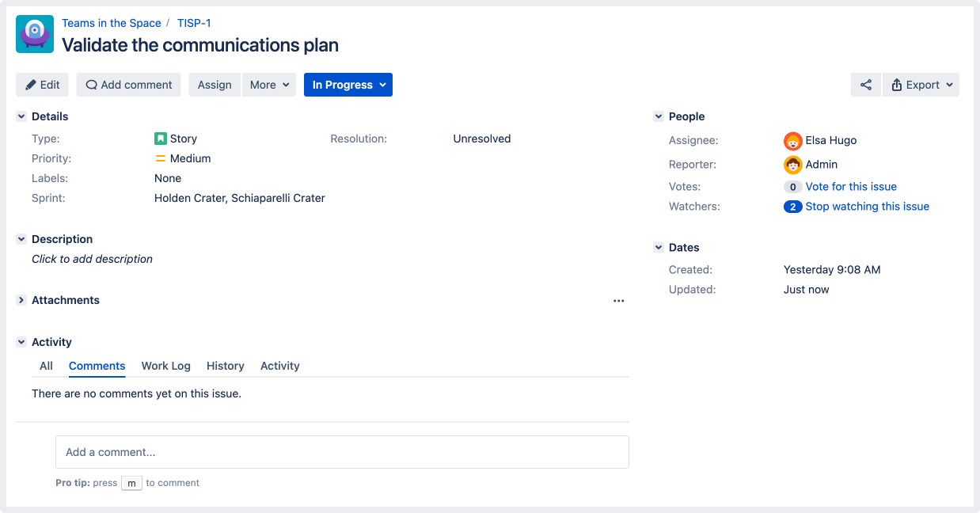Click Elsa Hugo's avatar

[x=793, y=141]
